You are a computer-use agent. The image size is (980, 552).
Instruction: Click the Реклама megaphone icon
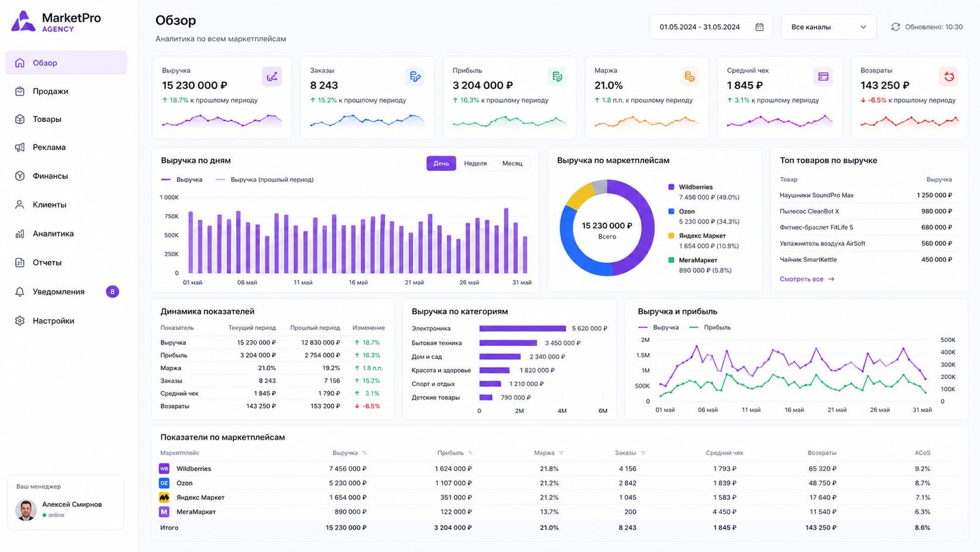click(20, 147)
